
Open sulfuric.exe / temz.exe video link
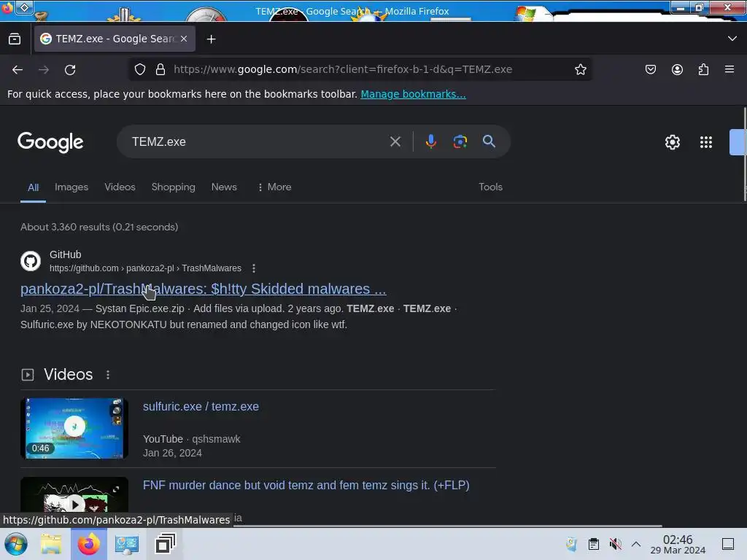201,407
